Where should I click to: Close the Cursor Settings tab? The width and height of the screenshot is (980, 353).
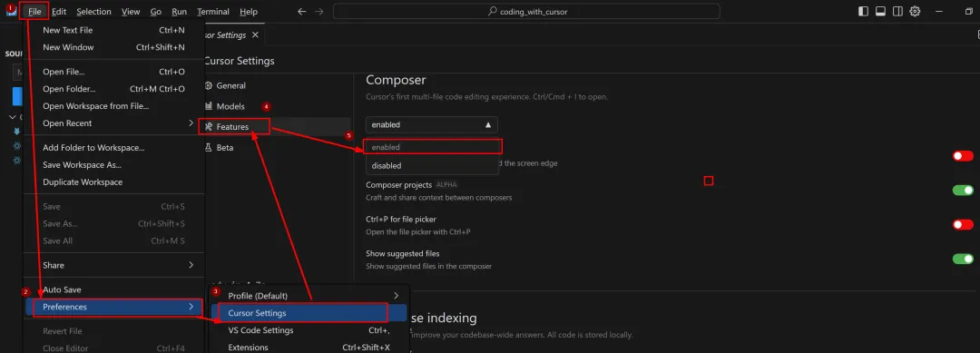click(x=255, y=35)
